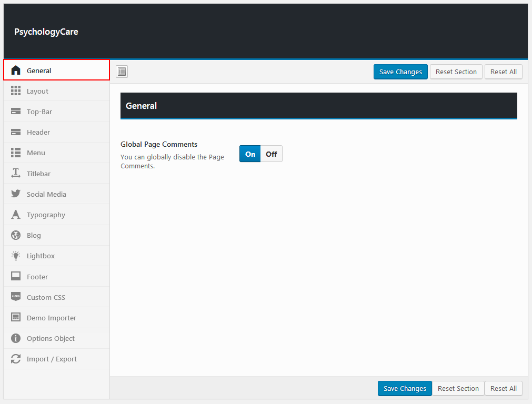Click the Import / Export refresh arrows icon
Screen dimensions: 532x404
coord(16,359)
